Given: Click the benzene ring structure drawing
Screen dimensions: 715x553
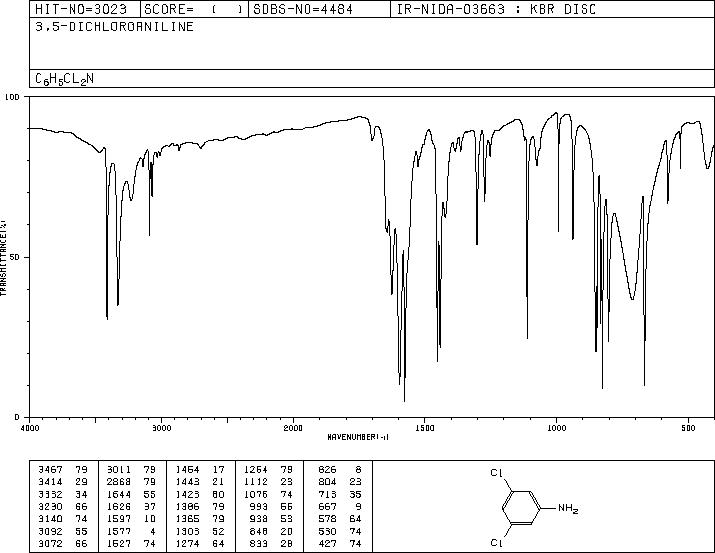Looking at the screenshot, I should pyautogui.click(x=521, y=507).
